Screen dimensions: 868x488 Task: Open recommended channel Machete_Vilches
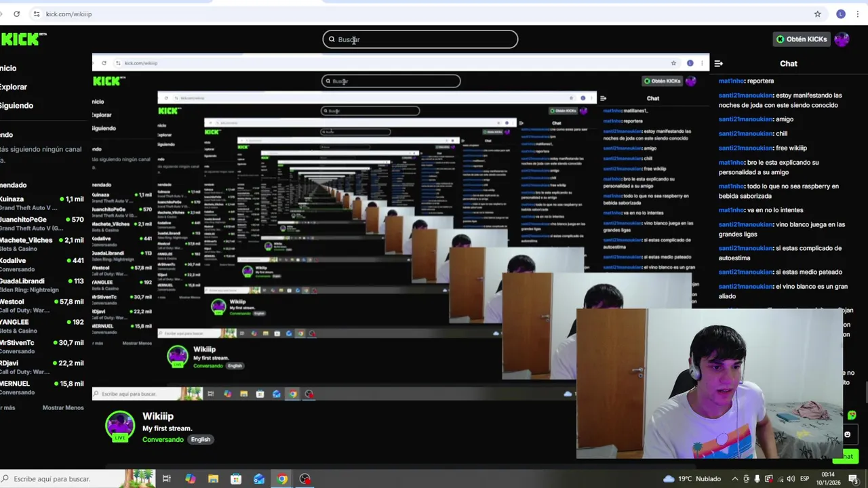tap(42, 244)
